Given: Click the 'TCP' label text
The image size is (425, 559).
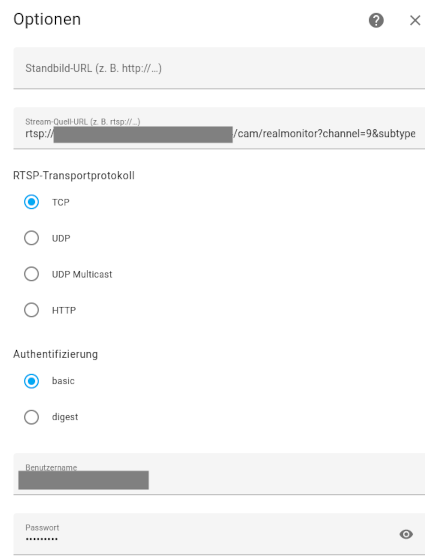Looking at the screenshot, I should tap(61, 202).
